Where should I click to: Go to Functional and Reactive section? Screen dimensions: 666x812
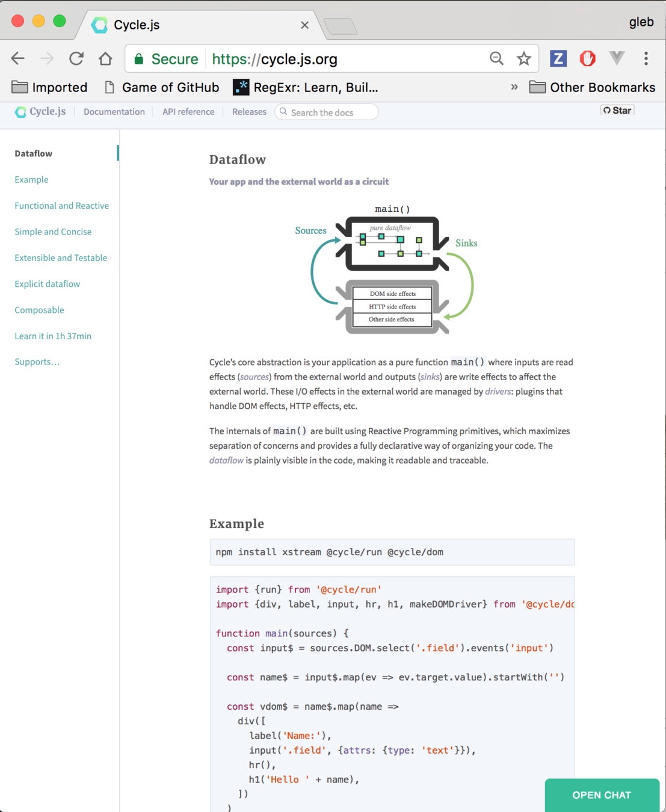click(x=62, y=206)
